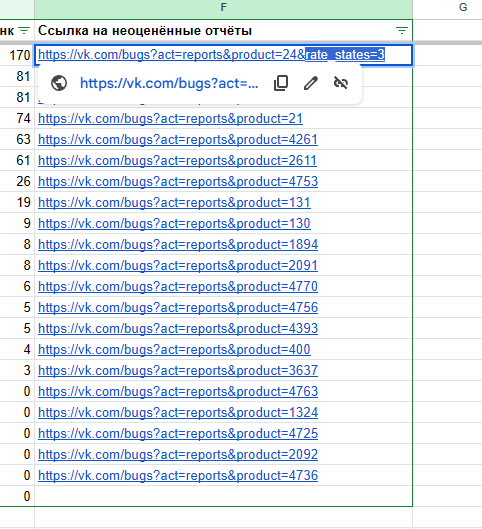The height and width of the screenshot is (529, 482).
Task: Select the 0 cell beside product=1324
Action: [x=17, y=412]
